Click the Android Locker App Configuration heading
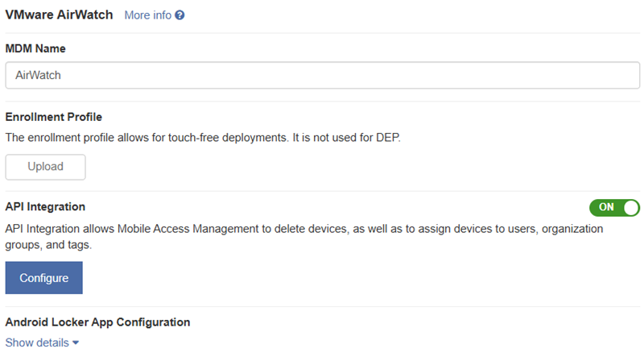644x361 pixels. (97, 322)
